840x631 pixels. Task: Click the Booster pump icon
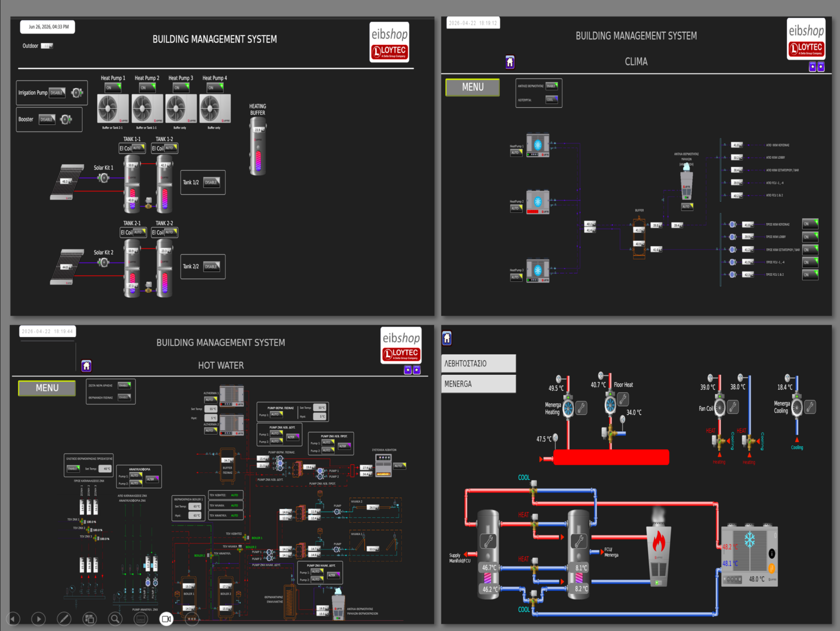point(66,119)
